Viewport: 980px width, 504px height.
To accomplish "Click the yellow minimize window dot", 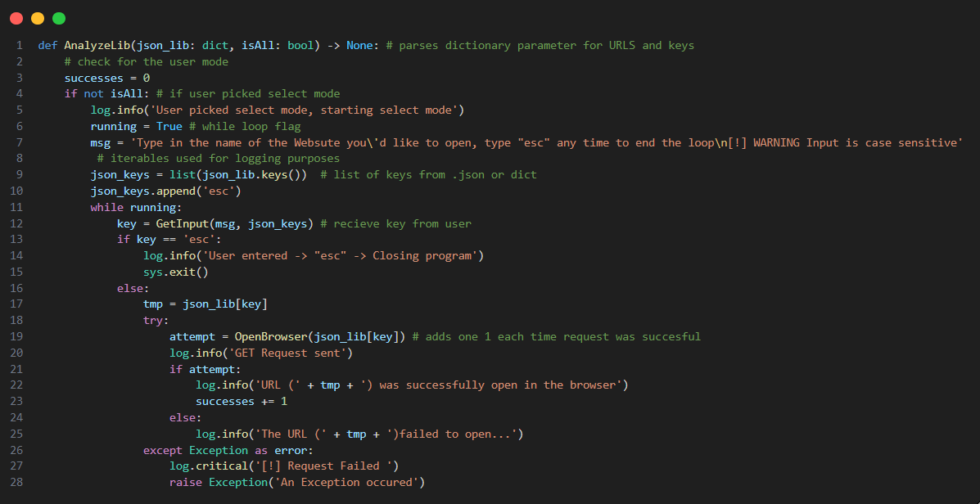I will [38, 18].
